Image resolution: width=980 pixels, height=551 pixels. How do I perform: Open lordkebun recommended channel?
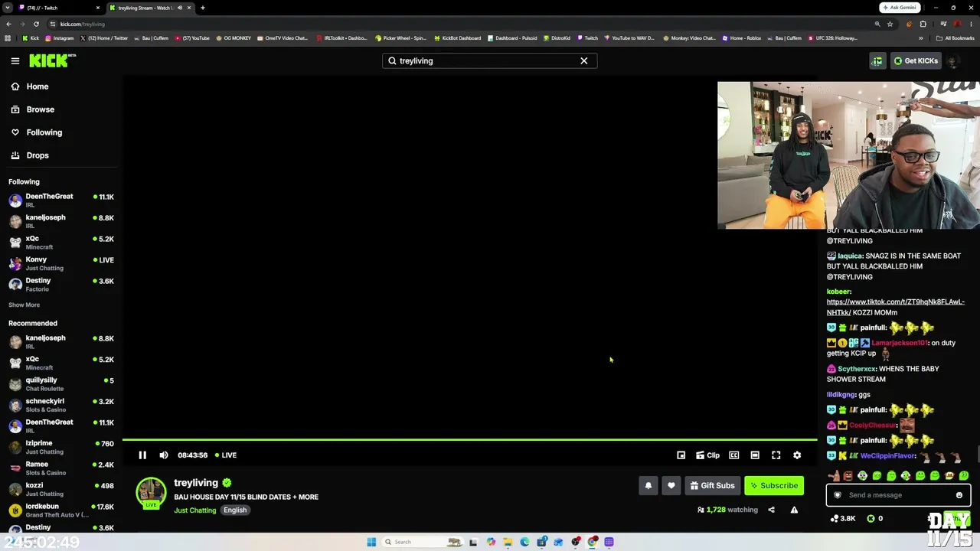(x=61, y=510)
